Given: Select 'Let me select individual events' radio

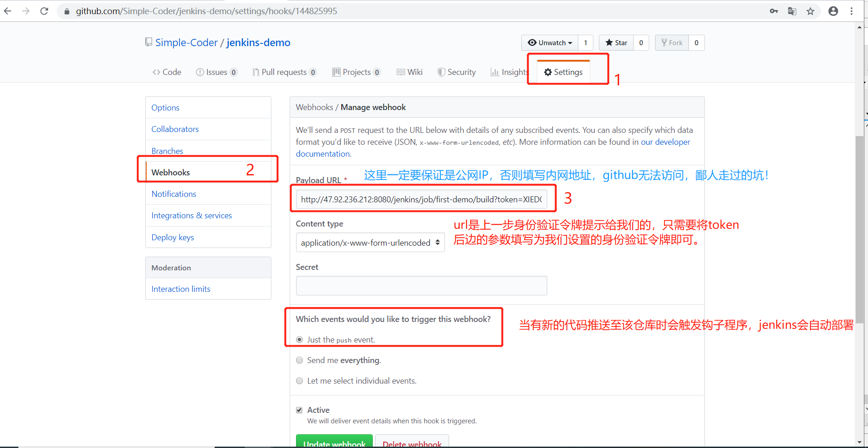Looking at the screenshot, I should pyautogui.click(x=300, y=381).
